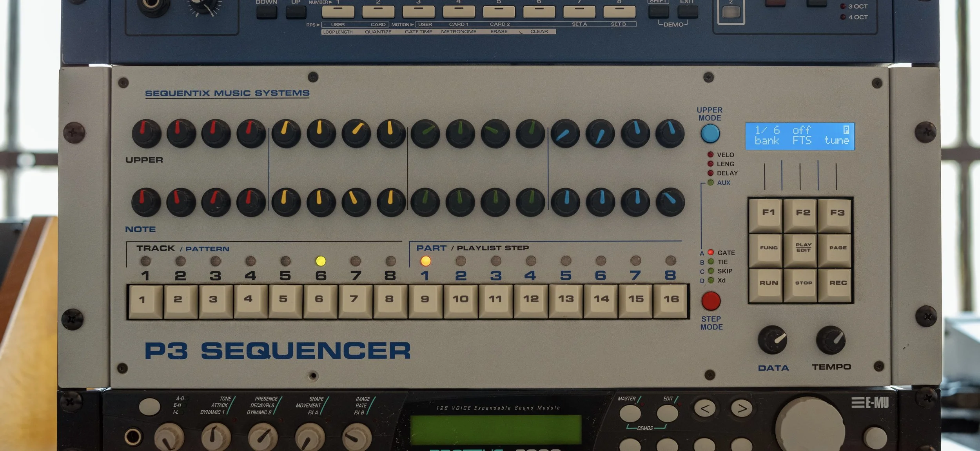
Task: Touch the first green UPPER row knob
Action: 425,133
